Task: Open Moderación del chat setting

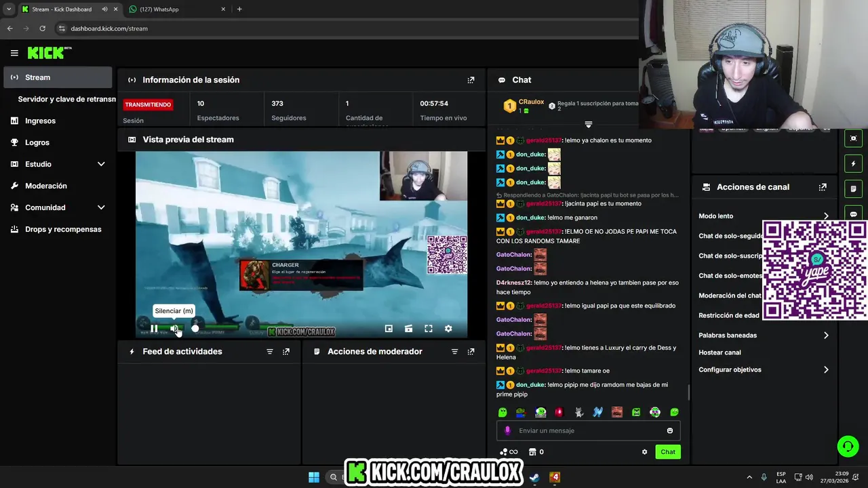Action: [730, 296]
